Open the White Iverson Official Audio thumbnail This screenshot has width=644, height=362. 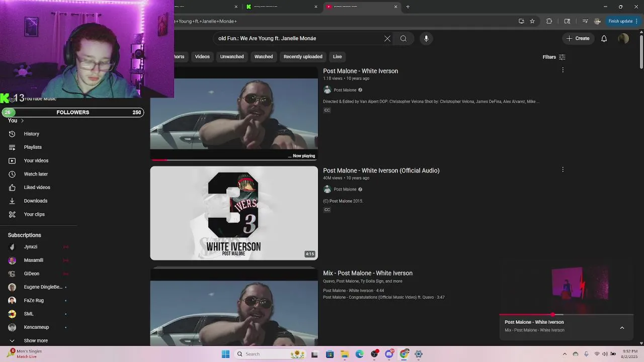(x=234, y=213)
